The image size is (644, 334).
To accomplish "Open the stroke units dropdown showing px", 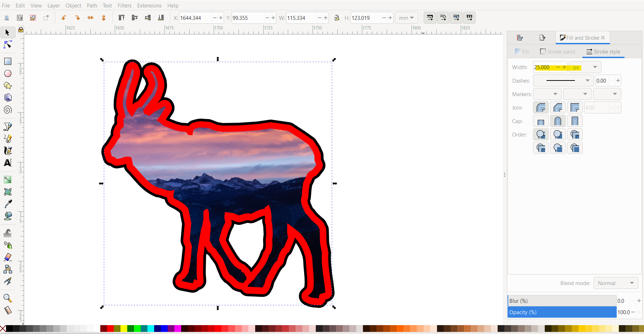I will pos(584,67).
